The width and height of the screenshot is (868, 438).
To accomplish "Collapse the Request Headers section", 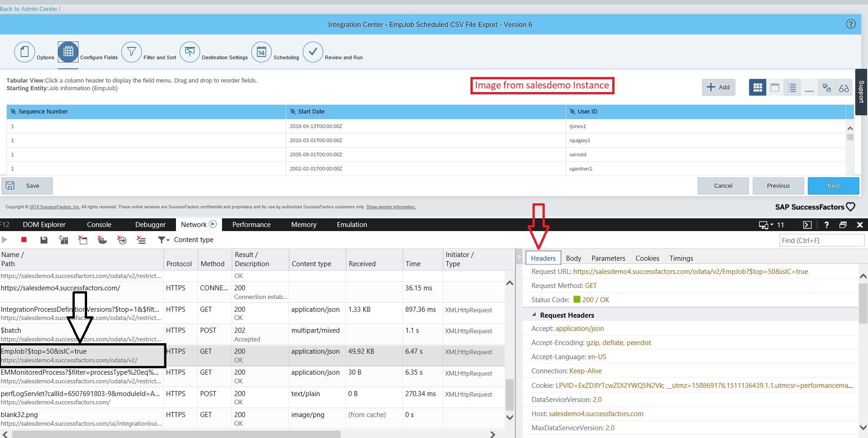I will 534,315.
